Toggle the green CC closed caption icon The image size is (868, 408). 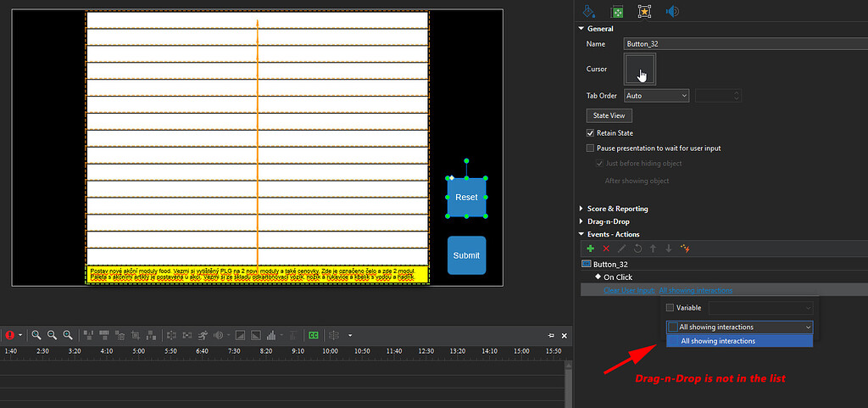(x=314, y=335)
